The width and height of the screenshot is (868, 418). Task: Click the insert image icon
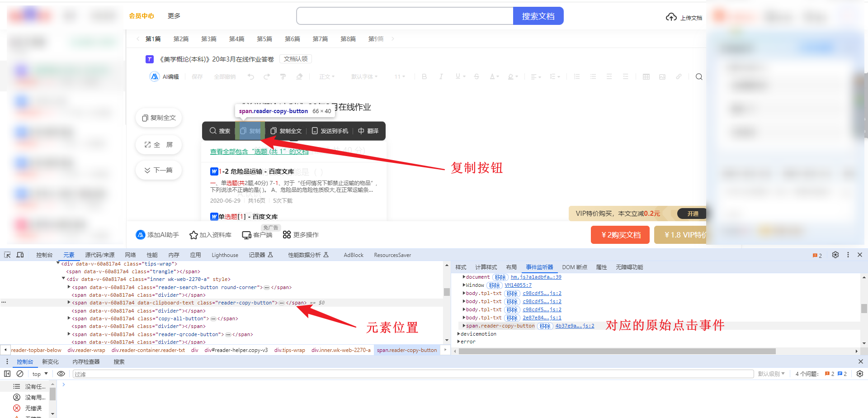(x=662, y=76)
